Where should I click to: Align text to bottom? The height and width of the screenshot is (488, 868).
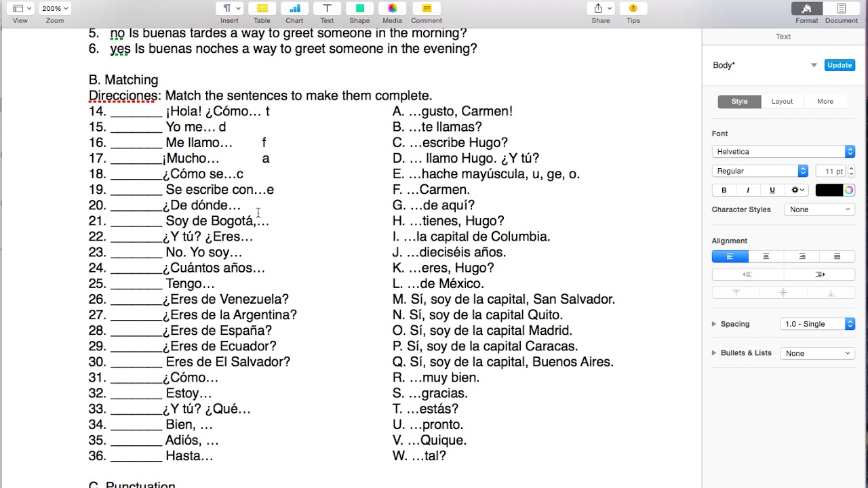(x=831, y=293)
